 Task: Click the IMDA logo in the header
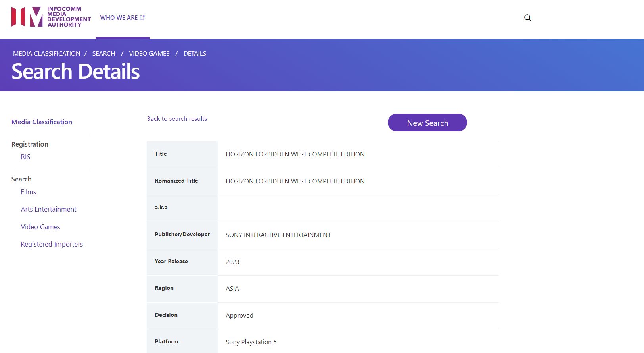[x=51, y=17]
